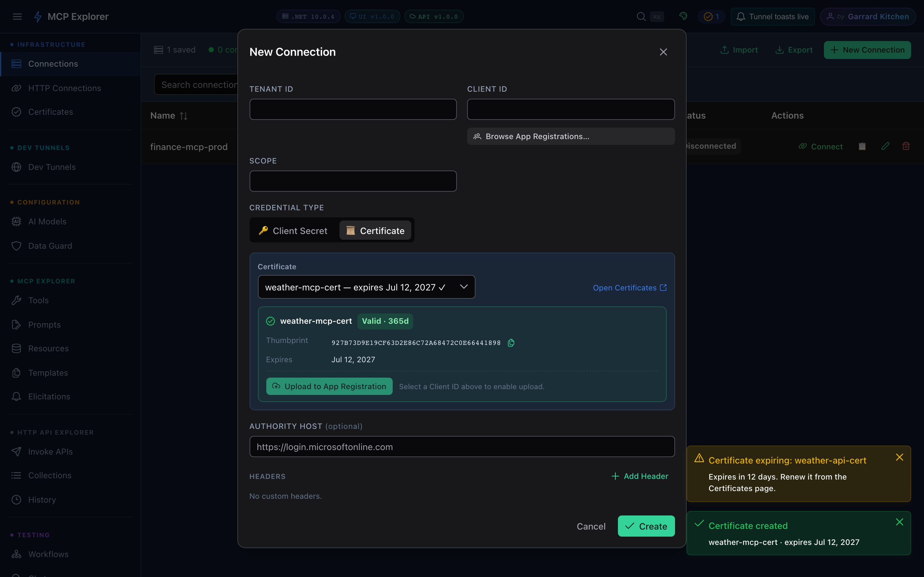
Task: Delete finance-mcp-prod with trash icon
Action: (x=906, y=146)
